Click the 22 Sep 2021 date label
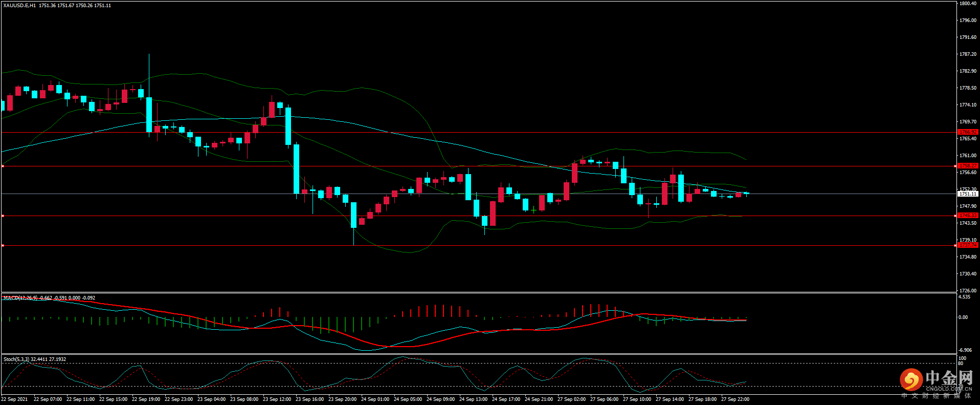980x405 pixels. point(15,399)
